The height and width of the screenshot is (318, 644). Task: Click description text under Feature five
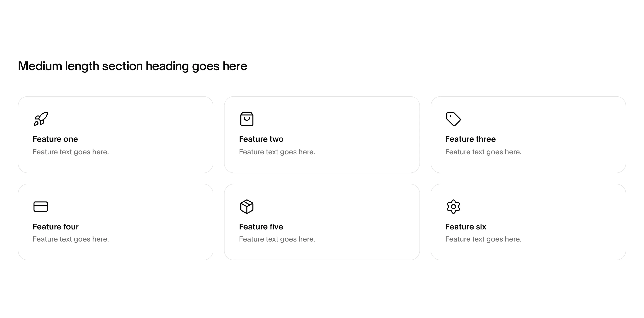277,239
